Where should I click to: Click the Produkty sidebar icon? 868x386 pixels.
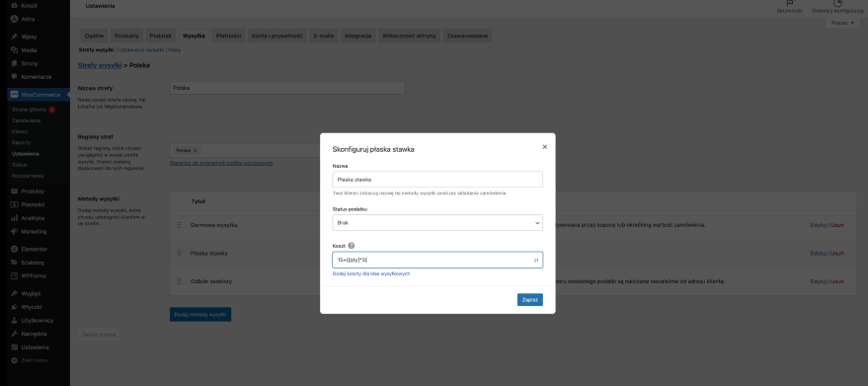tap(15, 192)
